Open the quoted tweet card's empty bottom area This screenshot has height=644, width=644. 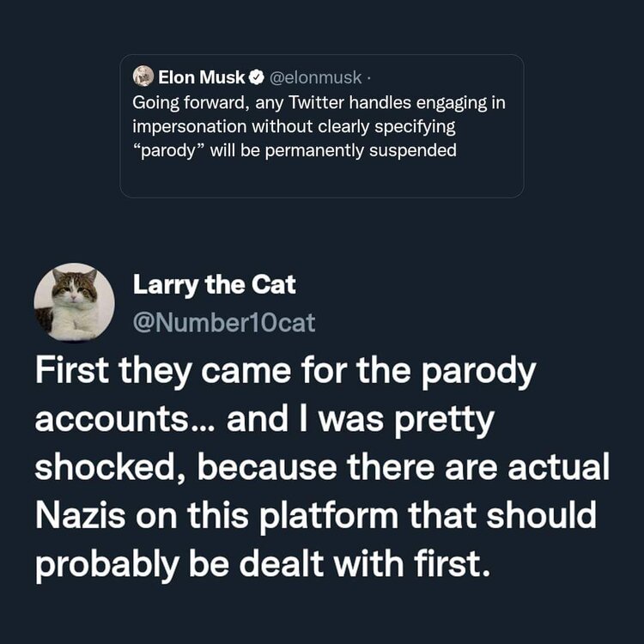tap(321, 180)
